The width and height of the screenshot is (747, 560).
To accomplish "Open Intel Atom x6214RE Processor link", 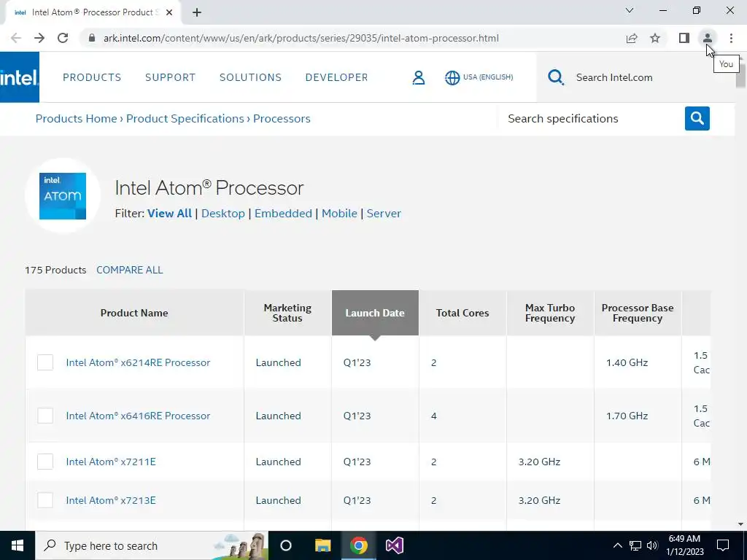I will coord(138,362).
